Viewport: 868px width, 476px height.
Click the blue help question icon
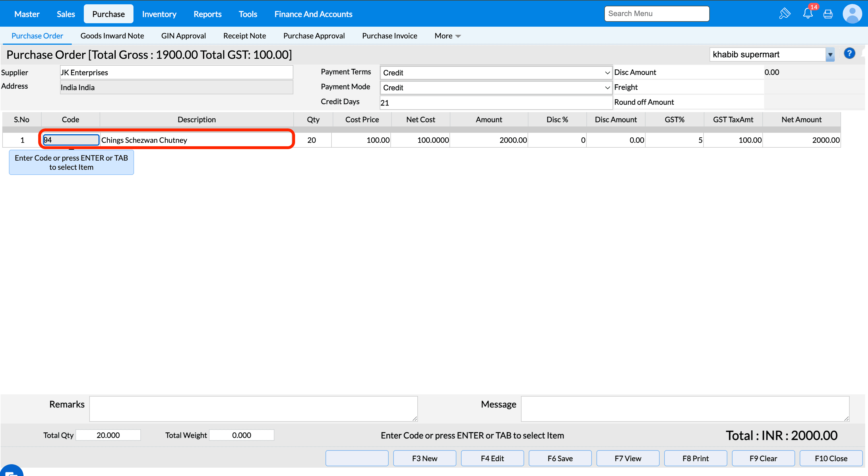point(849,54)
